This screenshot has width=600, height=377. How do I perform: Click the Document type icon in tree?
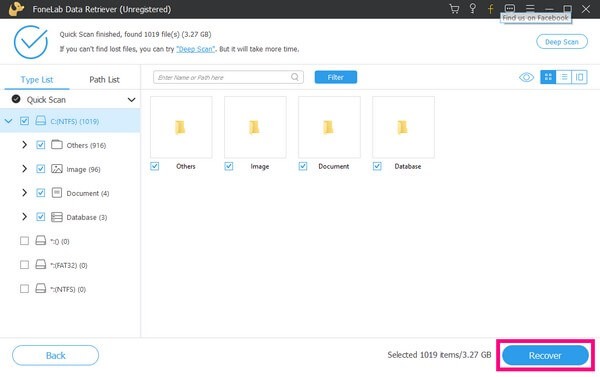pyautogui.click(x=57, y=193)
